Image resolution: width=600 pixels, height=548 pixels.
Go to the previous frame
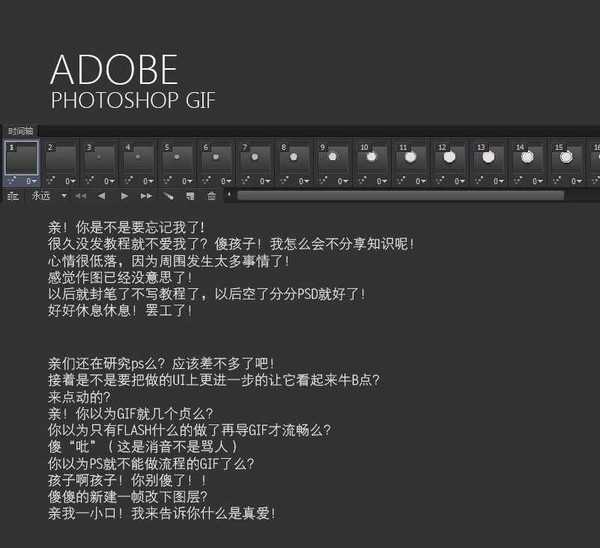(x=101, y=196)
